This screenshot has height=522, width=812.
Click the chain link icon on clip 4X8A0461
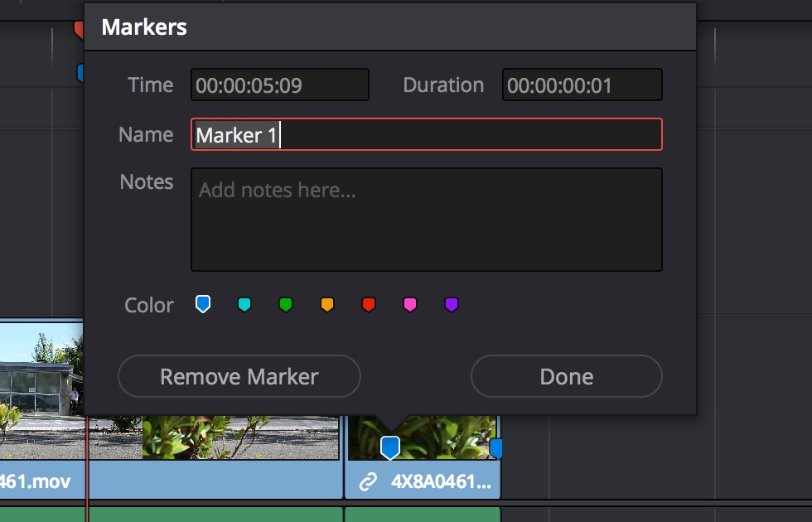(x=368, y=479)
